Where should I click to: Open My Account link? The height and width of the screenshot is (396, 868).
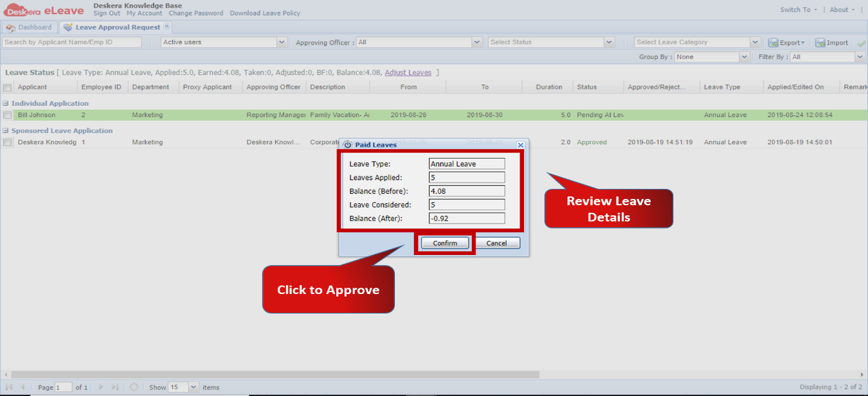pyautogui.click(x=144, y=13)
